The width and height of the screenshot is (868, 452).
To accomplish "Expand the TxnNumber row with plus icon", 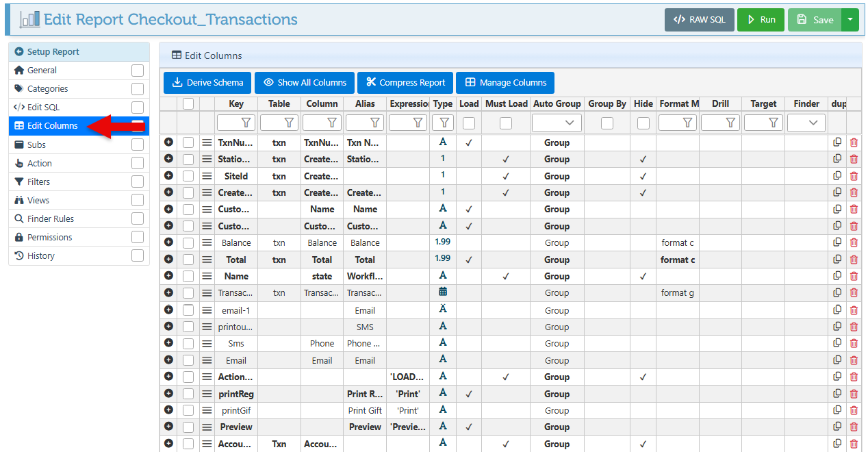I will 168,142.
